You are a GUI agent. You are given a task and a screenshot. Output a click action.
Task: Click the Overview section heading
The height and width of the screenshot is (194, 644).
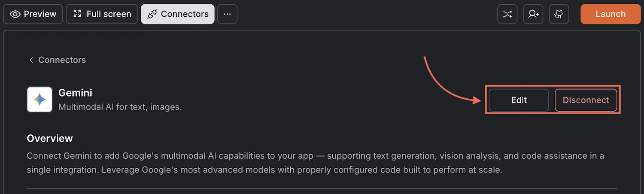50,138
